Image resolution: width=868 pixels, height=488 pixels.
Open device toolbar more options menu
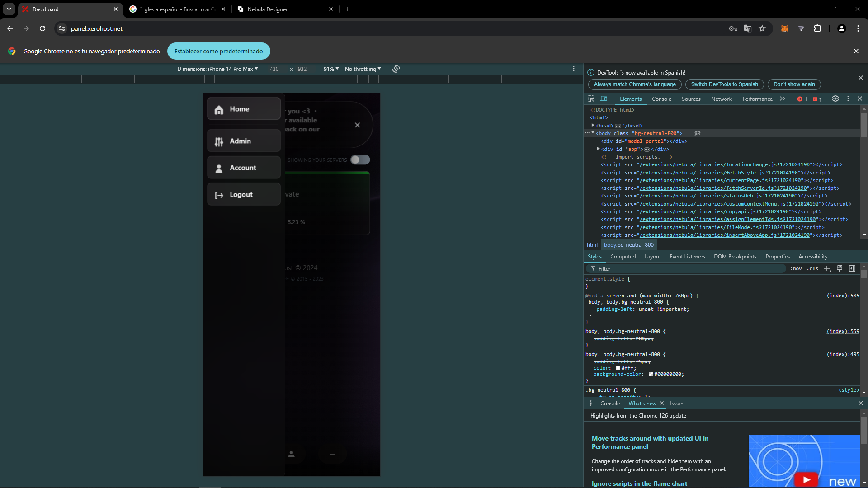tap(574, 69)
